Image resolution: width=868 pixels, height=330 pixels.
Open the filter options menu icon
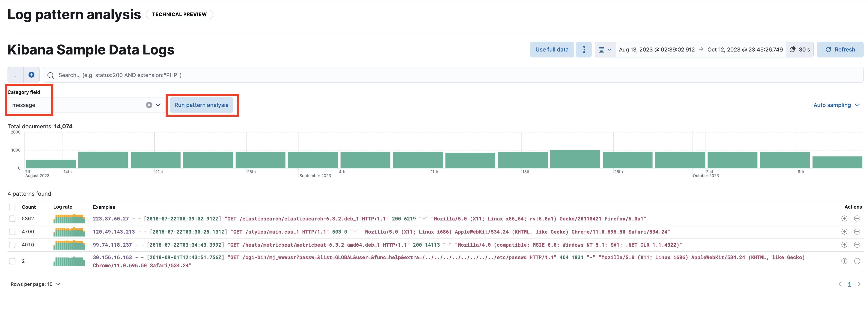pyautogui.click(x=15, y=75)
